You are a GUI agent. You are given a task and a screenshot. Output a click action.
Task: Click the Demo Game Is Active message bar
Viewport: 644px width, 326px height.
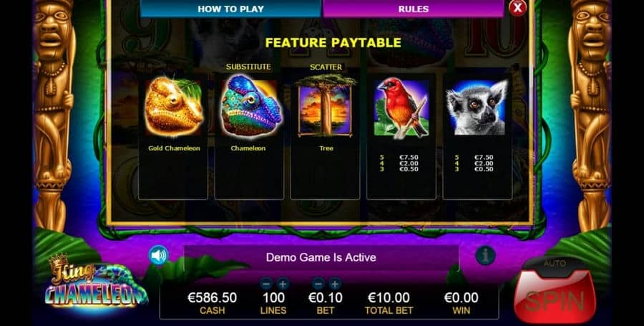click(321, 257)
